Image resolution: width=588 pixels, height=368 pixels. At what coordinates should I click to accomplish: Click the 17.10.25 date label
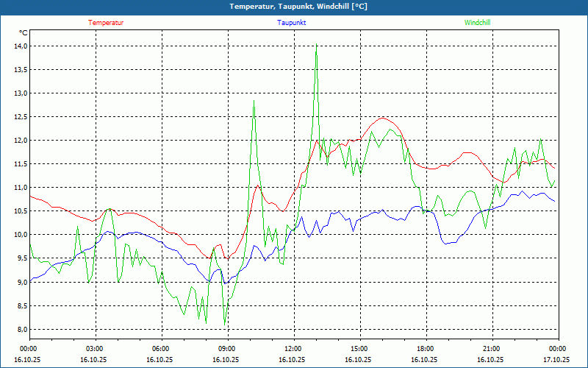coord(556,360)
